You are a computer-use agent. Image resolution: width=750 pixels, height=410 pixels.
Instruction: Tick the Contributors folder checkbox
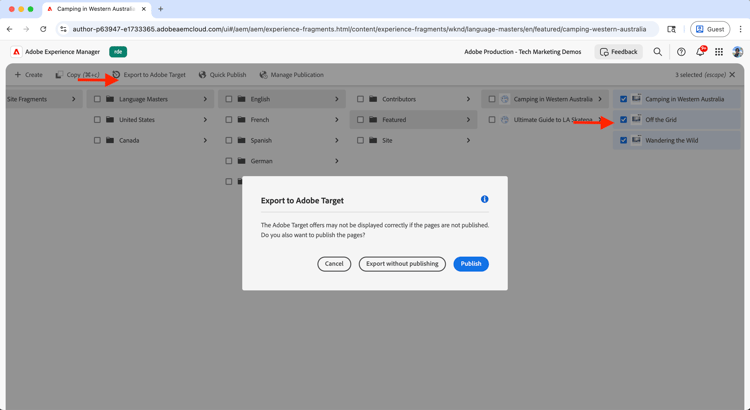(x=360, y=99)
